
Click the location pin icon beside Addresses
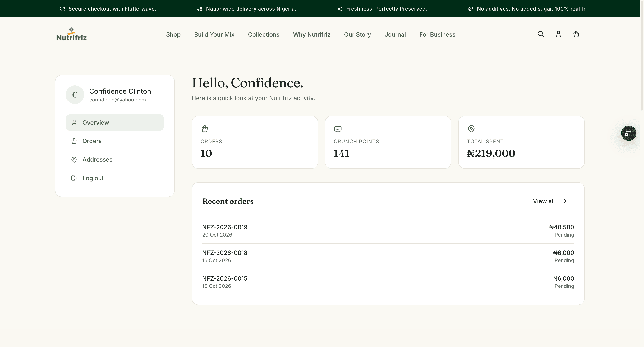tap(74, 160)
